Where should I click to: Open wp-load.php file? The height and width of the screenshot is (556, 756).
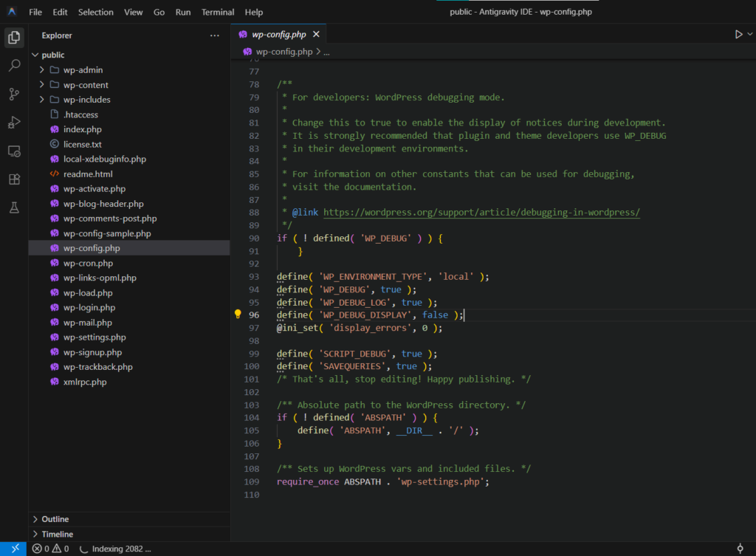[129, 292]
